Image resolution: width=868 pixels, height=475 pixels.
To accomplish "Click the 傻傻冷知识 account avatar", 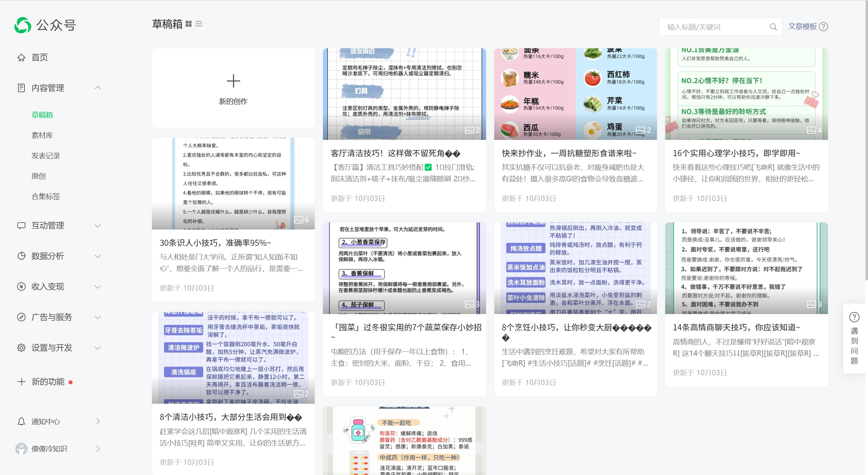I will pyautogui.click(x=21, y=449).
